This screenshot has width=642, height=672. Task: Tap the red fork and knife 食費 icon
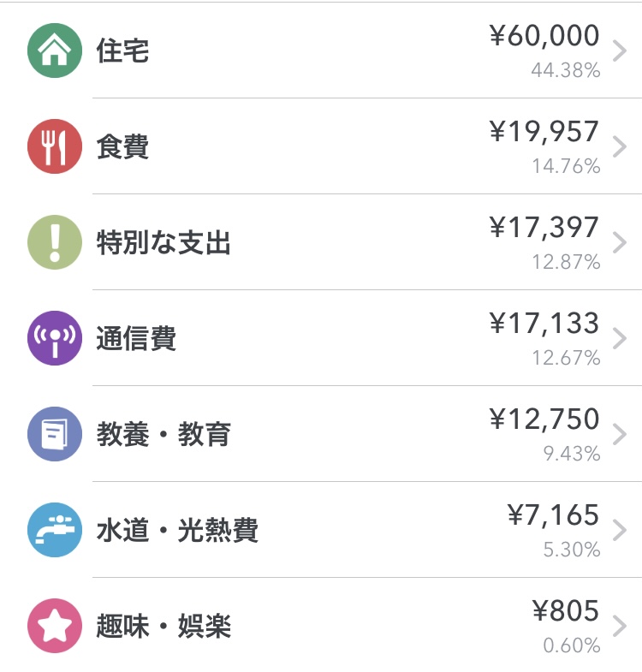[x=55, y=146]
